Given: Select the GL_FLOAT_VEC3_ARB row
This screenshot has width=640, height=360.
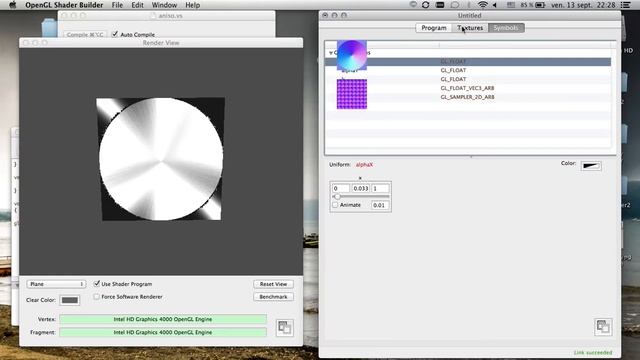Looking at the screenshot, I should [x=468, y=88].
